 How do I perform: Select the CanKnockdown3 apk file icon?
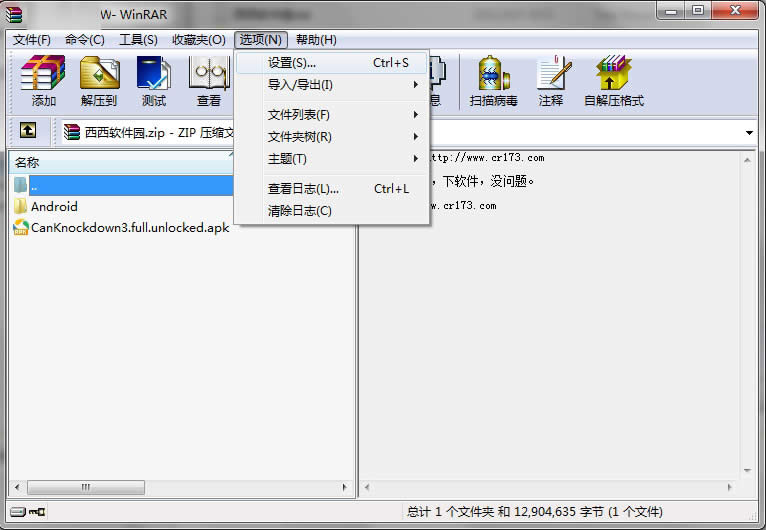(x=21, y=227)
